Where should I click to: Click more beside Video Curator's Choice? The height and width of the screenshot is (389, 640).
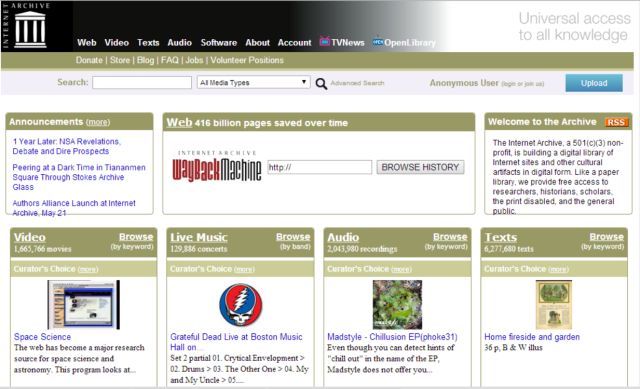point(88,269)
